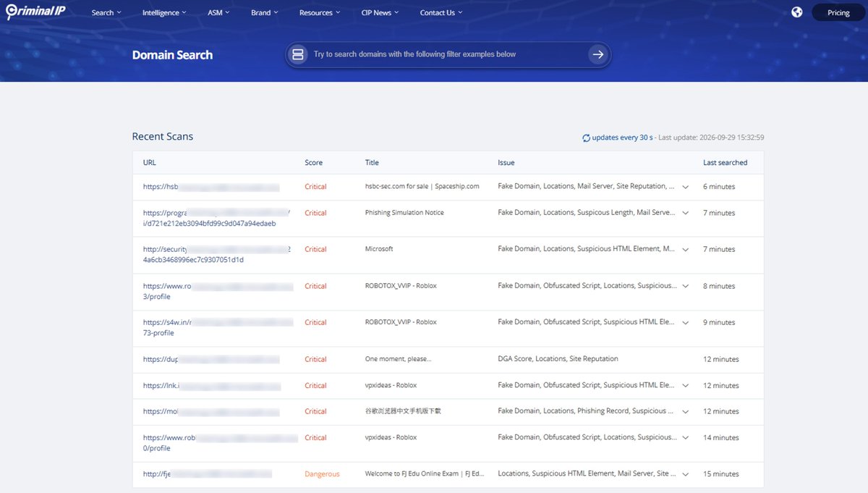Expand issues for the Chinese-title row
This screenshot has width=868, height=493.
(x=686, y=411)
